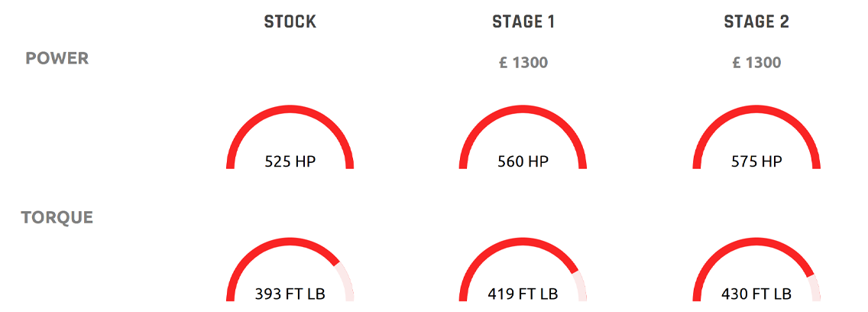Click the 419 FT LB value text
Image resolution: width=868 pixels, height=312 pixels.
click(x=523, y=294)
